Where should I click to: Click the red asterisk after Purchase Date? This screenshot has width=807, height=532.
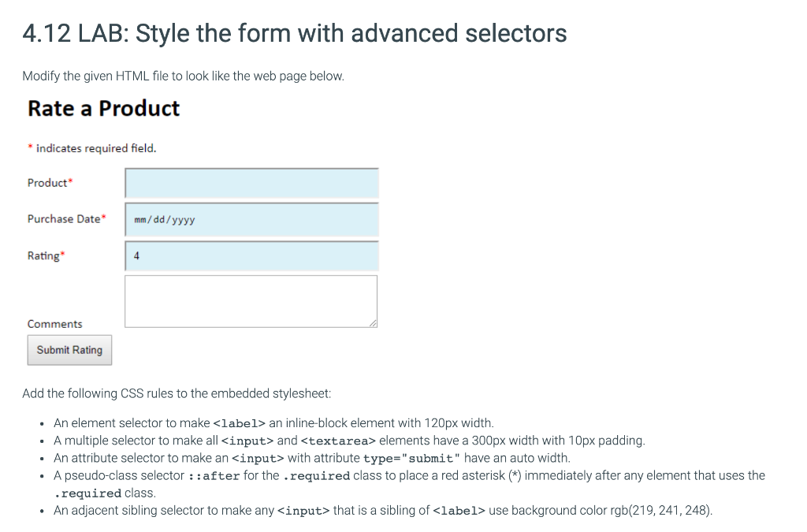(x=104, y=218)
